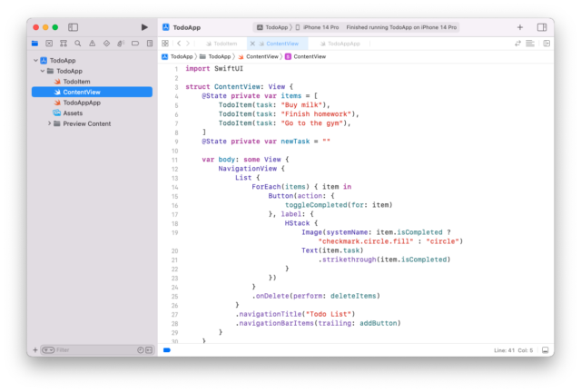Run the TodoApp project
The height and width of the screenshot is (392, 581).
[144, 27]
